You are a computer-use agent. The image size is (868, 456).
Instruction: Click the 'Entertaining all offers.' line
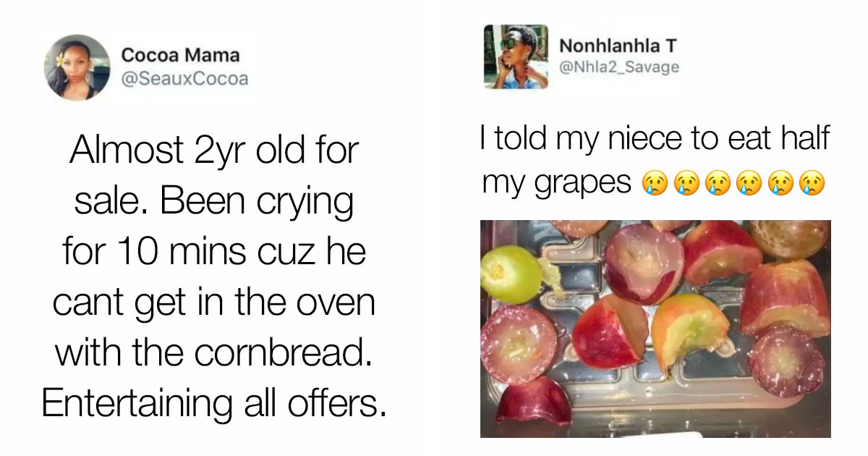click(x=214, y=403)
